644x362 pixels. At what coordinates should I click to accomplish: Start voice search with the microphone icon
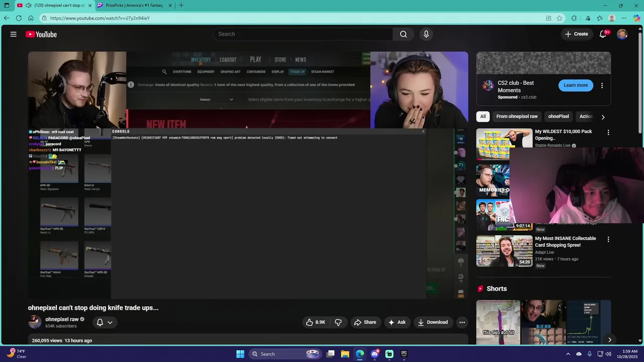tap(426, 34)
